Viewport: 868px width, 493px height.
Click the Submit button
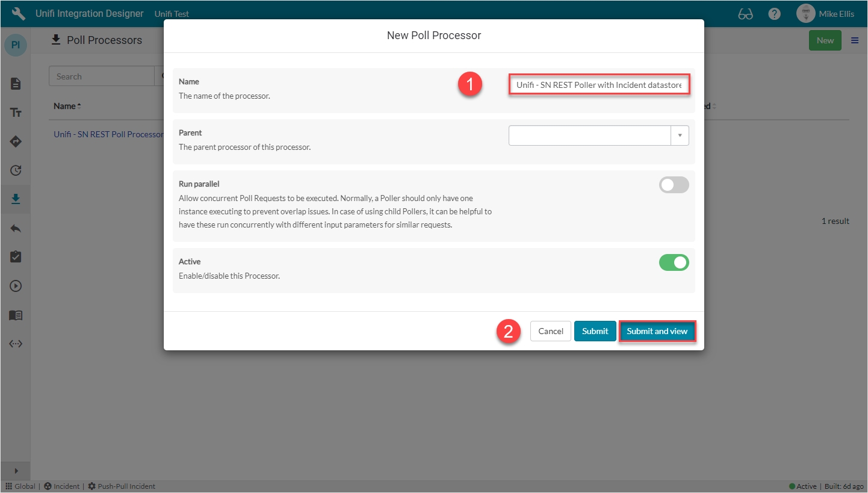(595, 331)
